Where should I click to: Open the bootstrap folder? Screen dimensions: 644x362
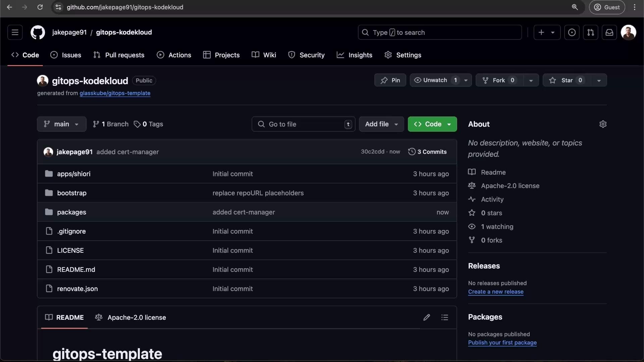click(72, 193)
